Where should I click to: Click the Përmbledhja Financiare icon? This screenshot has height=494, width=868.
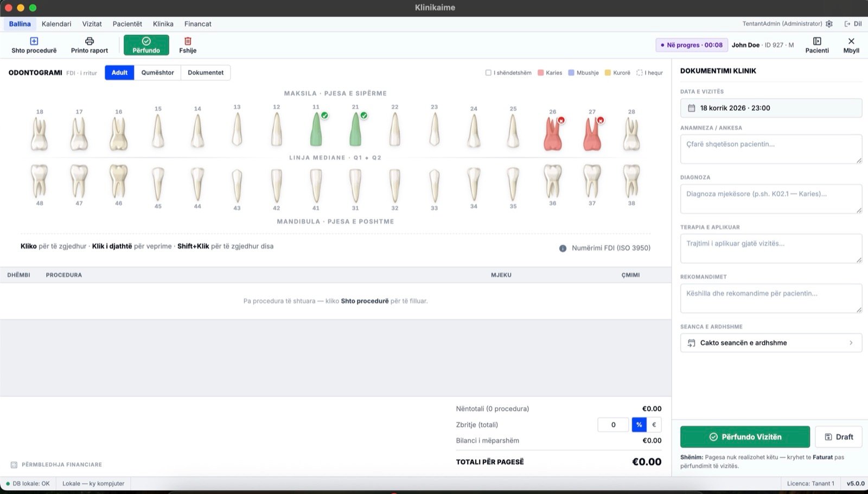[14, 465]
